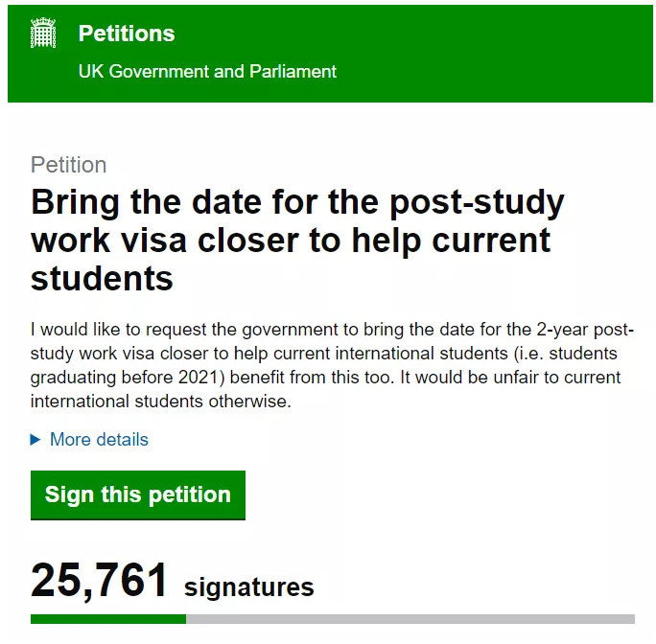Open the Petitions home header link

pos(127,34)
